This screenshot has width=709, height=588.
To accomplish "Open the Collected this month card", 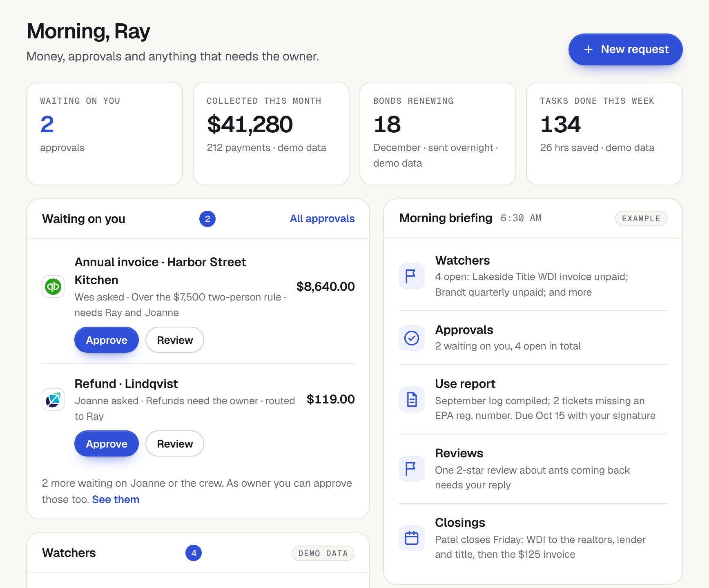I will pos(271,134).
